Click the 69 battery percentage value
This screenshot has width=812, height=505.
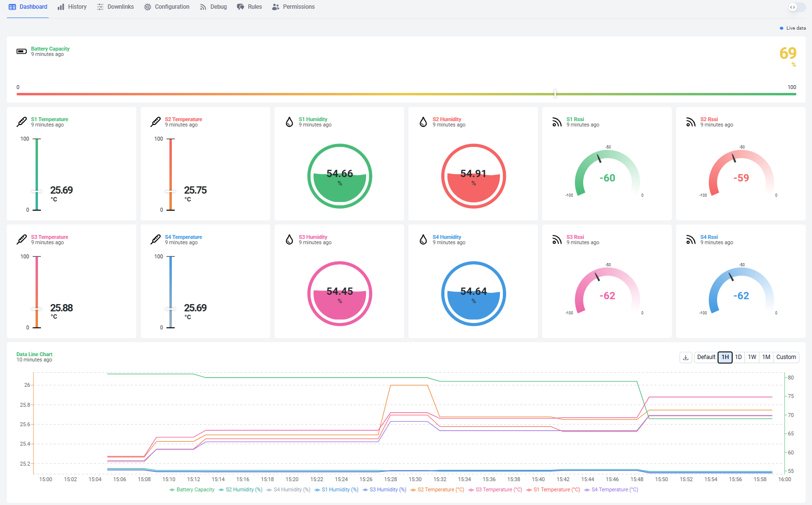[x=788, y=53]
